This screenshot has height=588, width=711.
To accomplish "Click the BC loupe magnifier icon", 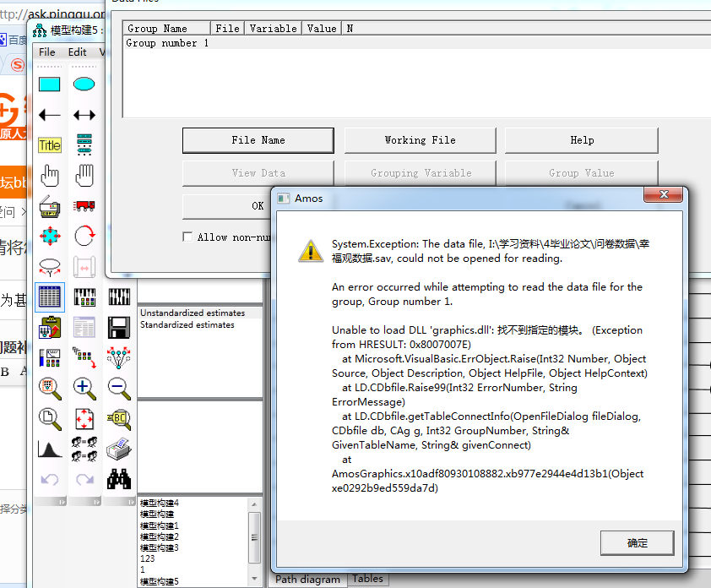I will [x=119, y=419].
